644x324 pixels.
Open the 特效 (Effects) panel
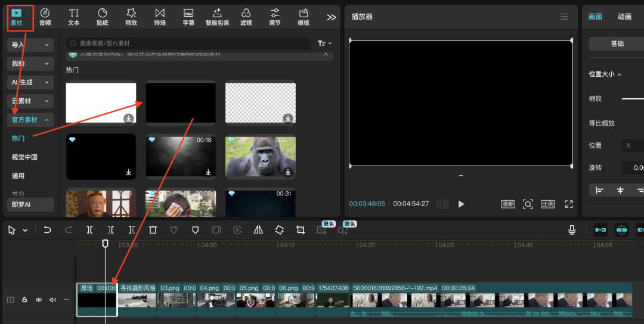(x=131, y=17)
